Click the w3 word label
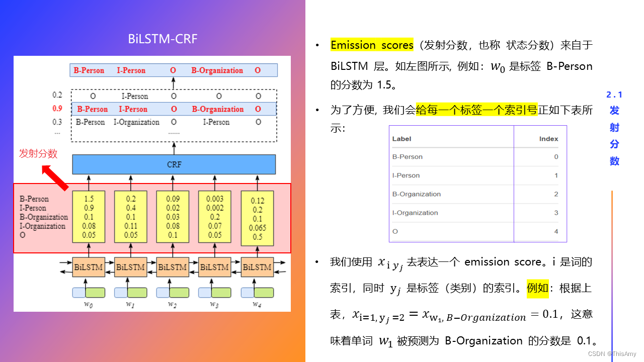 (x=215, y=304)
